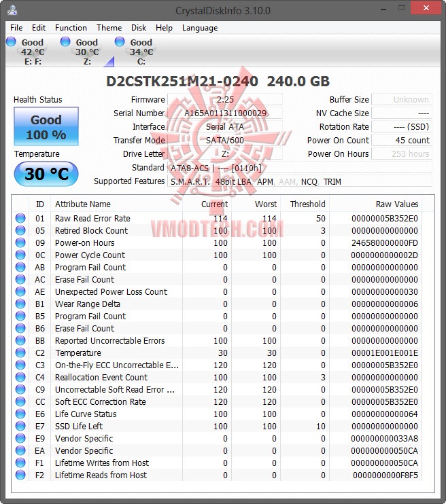Click the status orb for drive E: F:

[x=12, y=42]
